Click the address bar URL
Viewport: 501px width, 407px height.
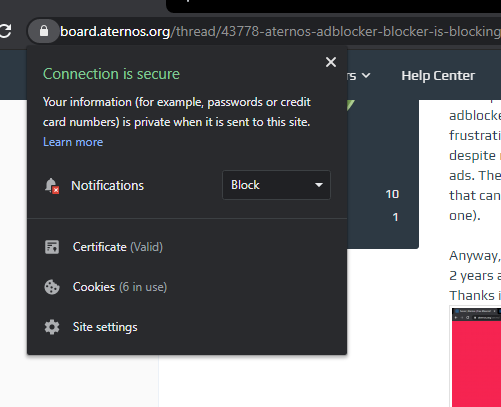point(280,31)
